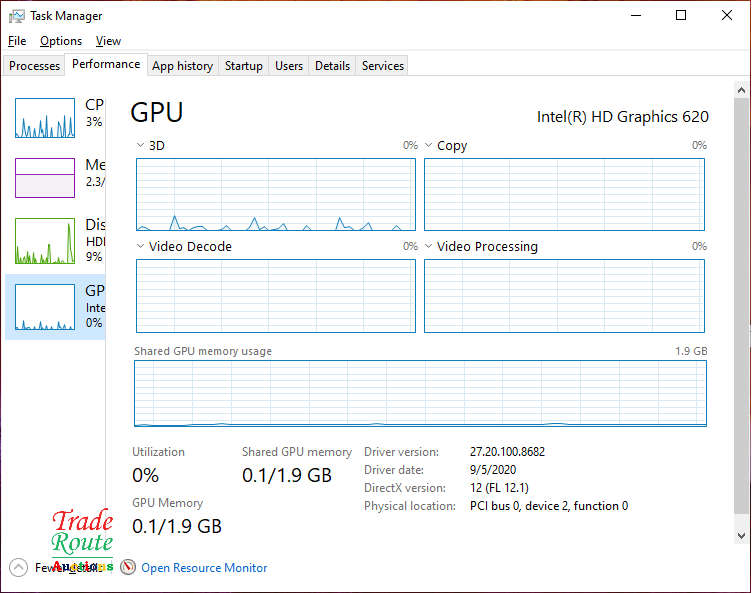This screenshot has width=756, height=593.
Task: Select the Disk activity graph thumbnail
Action: point(45,241)
